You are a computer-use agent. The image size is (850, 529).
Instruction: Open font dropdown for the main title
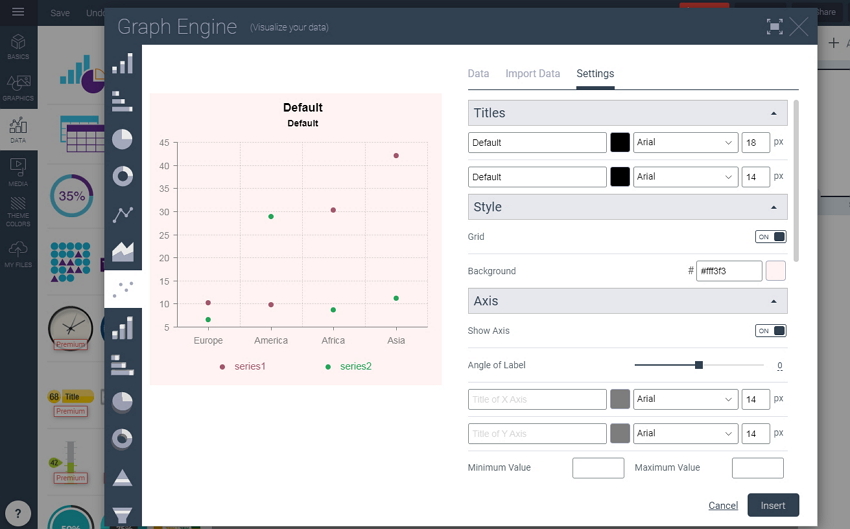tap(685, 143)
